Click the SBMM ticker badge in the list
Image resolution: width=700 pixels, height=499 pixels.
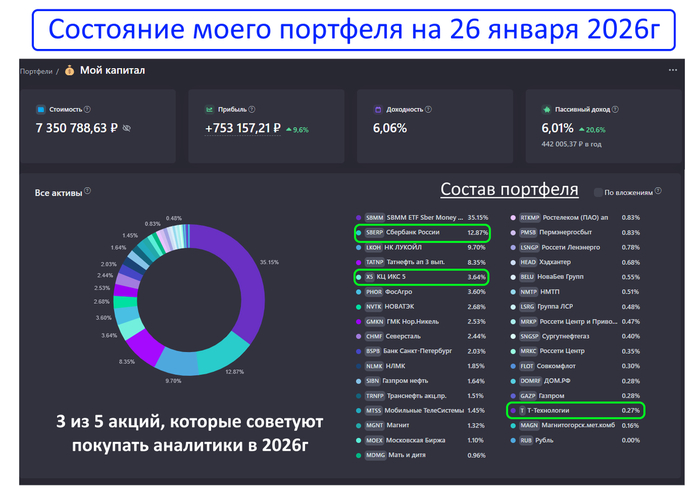click(x=374, y=217)
